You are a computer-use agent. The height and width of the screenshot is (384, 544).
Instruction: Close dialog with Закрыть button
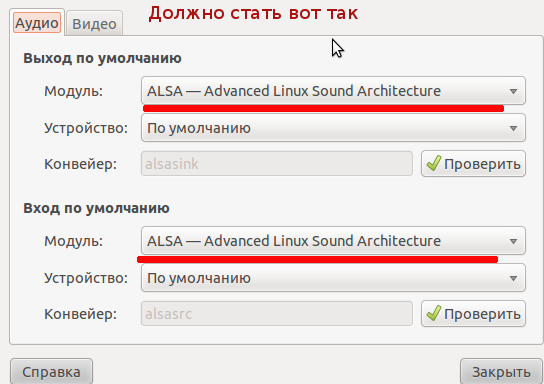[501, 372]
